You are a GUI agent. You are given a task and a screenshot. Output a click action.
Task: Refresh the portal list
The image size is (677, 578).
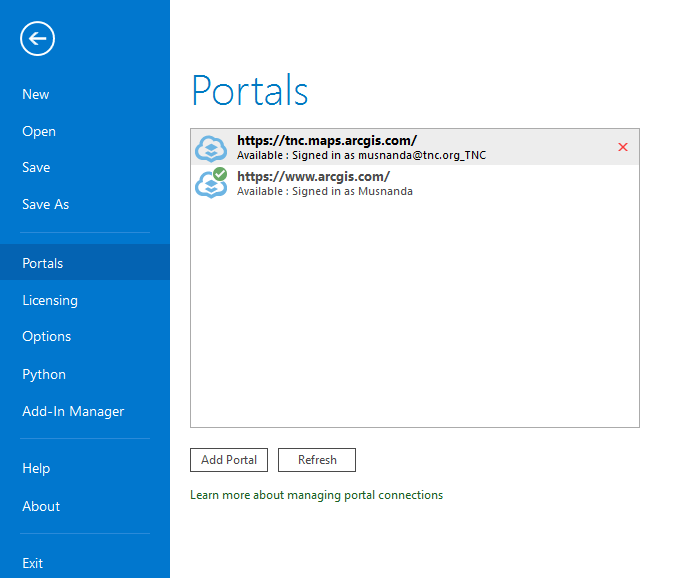coord(317,460)
